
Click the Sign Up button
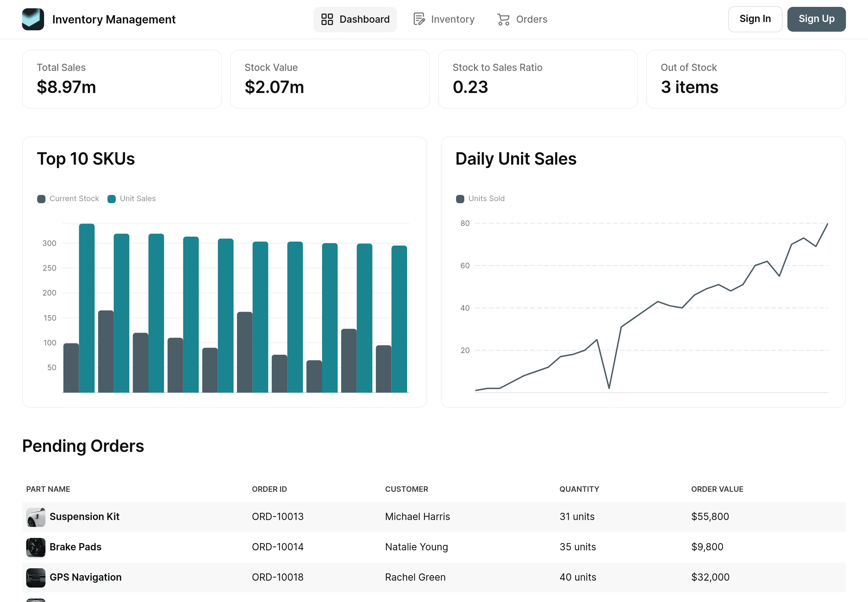pos(816,19)
